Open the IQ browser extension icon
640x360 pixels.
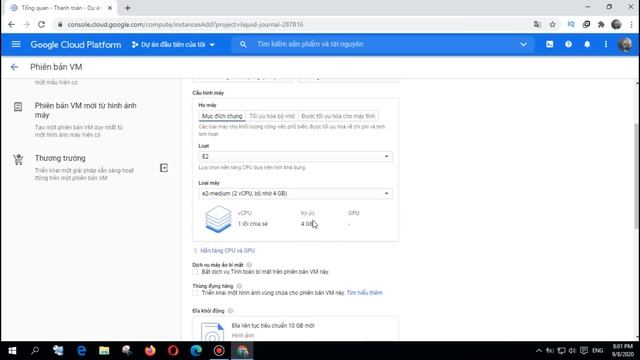[x=571, y=24]
